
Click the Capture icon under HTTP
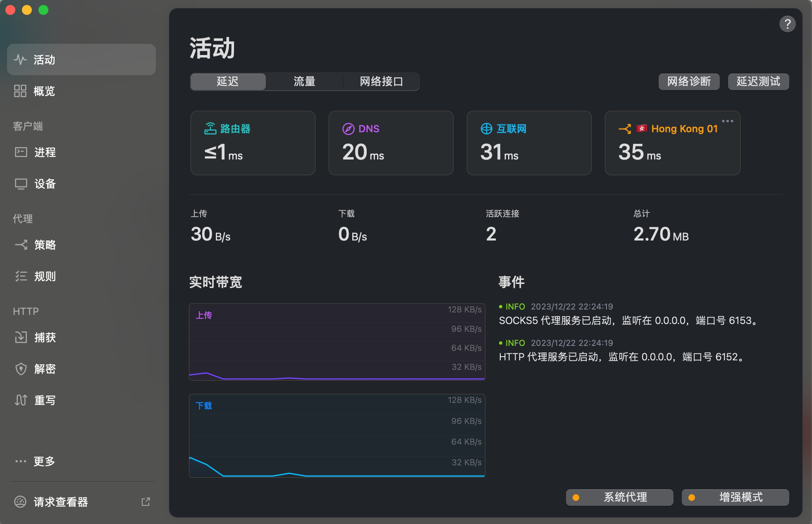[21, 337]
